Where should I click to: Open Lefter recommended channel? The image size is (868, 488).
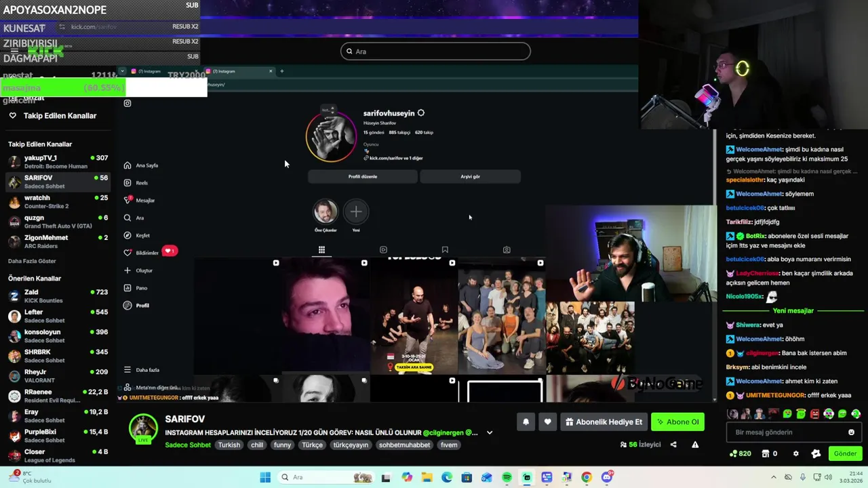tap(58, 316)
